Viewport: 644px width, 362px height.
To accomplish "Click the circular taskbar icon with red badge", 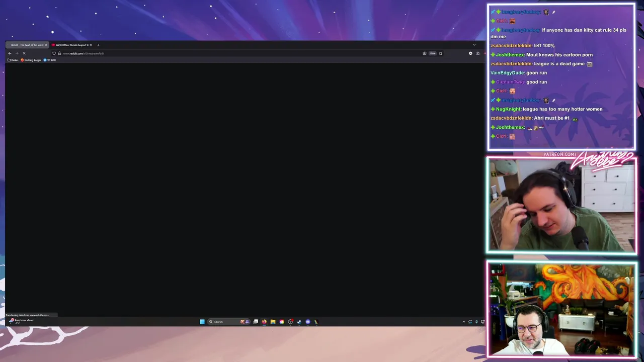I will 290,322.
